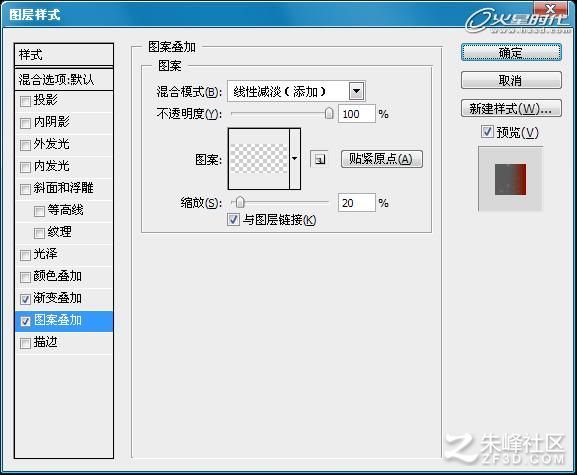Click the 确定 button
Image resolution: width=577 pixels, height=475 pixels.
(511, 53)
